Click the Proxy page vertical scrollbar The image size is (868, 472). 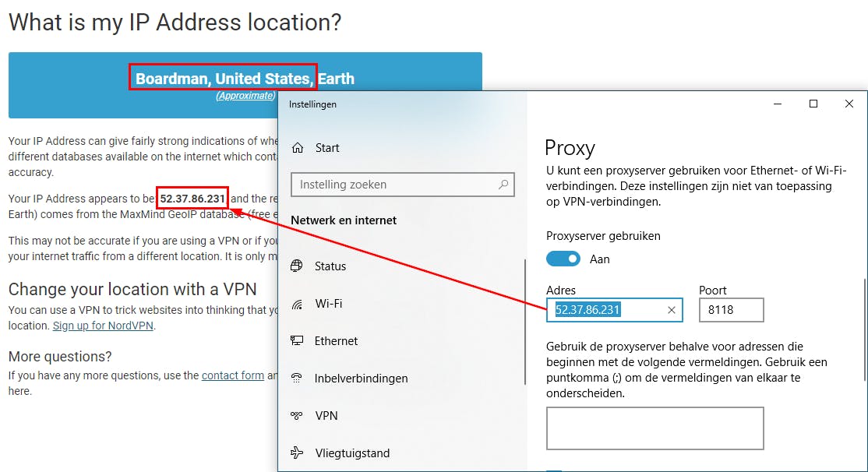click(866, 327)
